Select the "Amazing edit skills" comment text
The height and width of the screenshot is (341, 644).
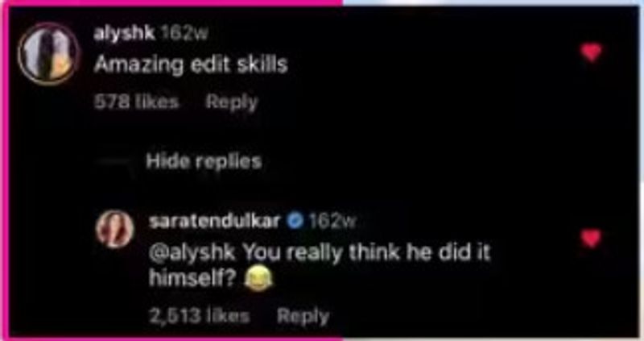click(191, 65)
